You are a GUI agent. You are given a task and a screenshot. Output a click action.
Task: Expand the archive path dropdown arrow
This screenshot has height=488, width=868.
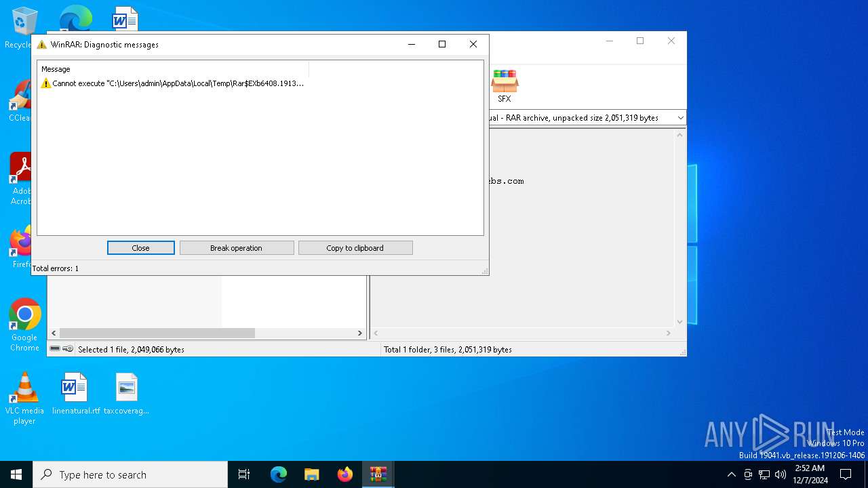680,118
